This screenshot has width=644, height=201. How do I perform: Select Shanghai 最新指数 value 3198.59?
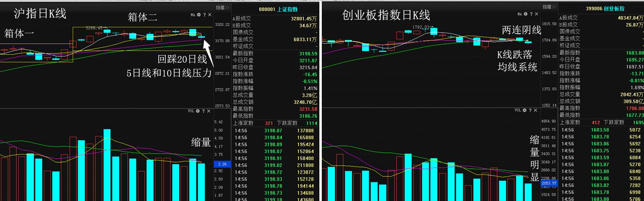point(308,53)
